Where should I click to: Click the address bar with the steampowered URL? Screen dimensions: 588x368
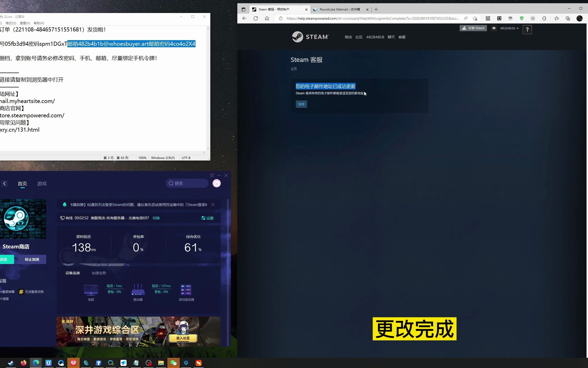pyautogui.click(x=373, y=18)
